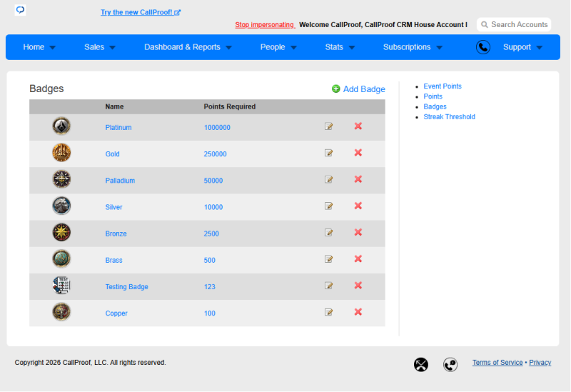
Task: Click the Palladium badge image
Action: [61, 180]
